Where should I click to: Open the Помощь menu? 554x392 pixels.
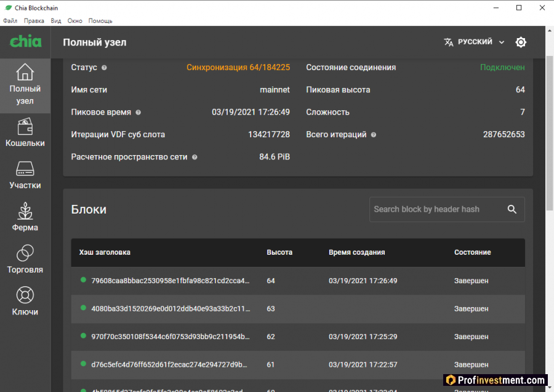[100, 21]
